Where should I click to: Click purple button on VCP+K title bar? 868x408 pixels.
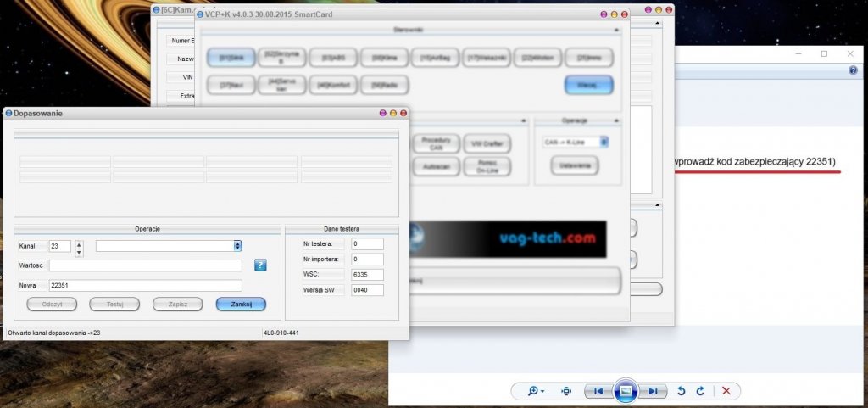pyautogui.click(x=604, y=14)
